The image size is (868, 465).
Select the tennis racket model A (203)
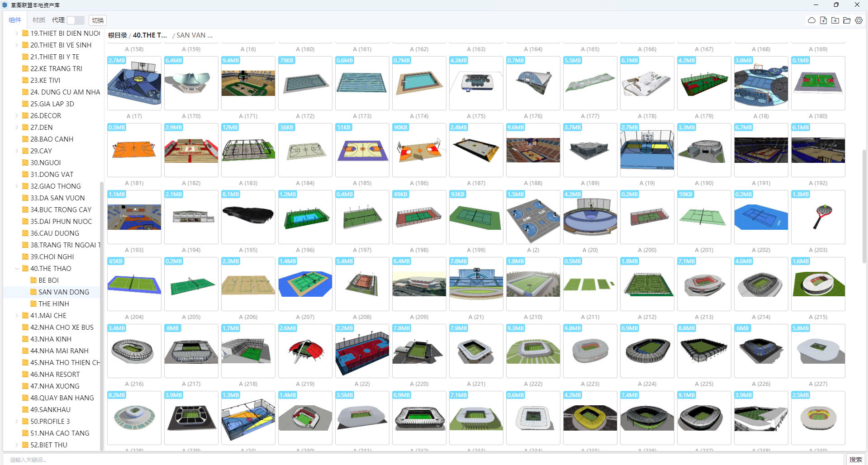[x=818, y=217]
